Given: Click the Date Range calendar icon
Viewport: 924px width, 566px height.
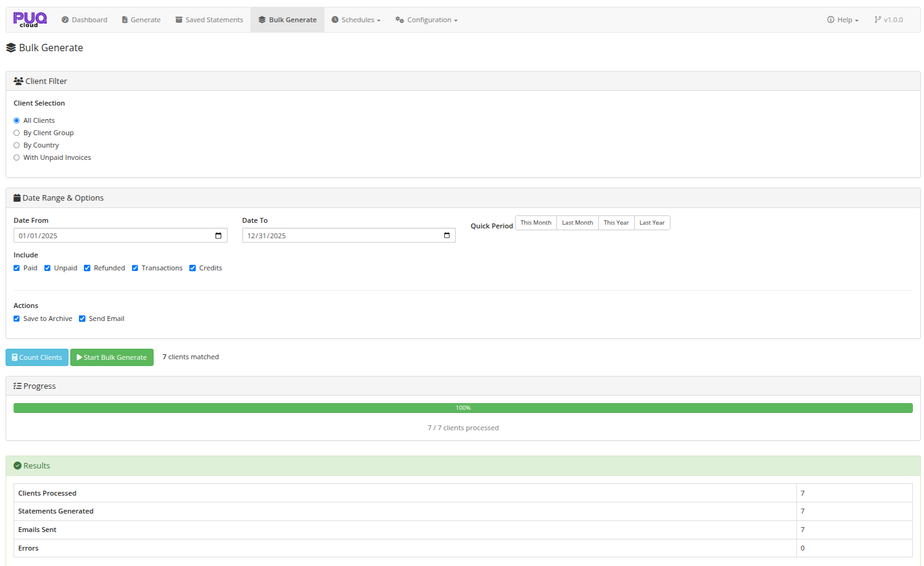Looking at the screenshot, I should [18, 198].
